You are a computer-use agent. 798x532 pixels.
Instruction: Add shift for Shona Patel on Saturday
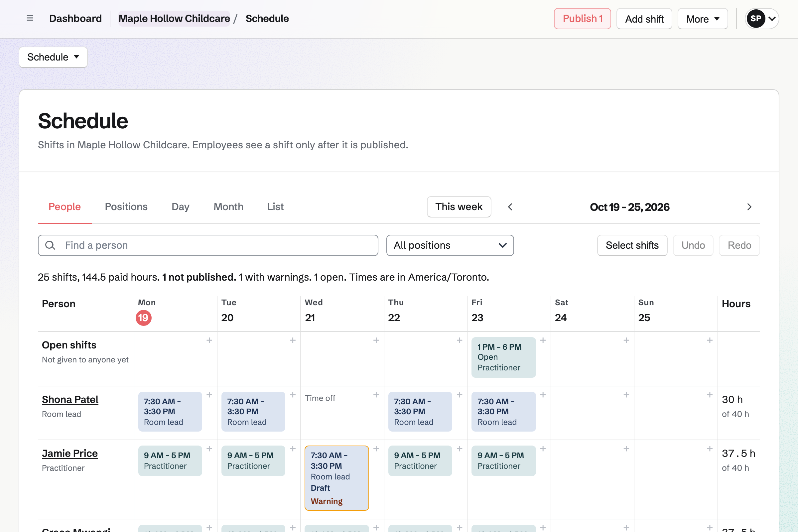(626, 395)
